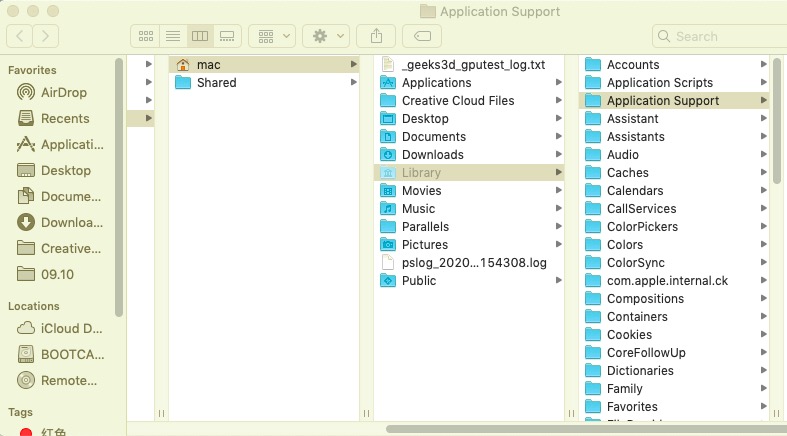Image resolution: width=787 pixels, height=436 pixels.
Task: Expand the Shared folder arrow
Action: coord(353,82)
